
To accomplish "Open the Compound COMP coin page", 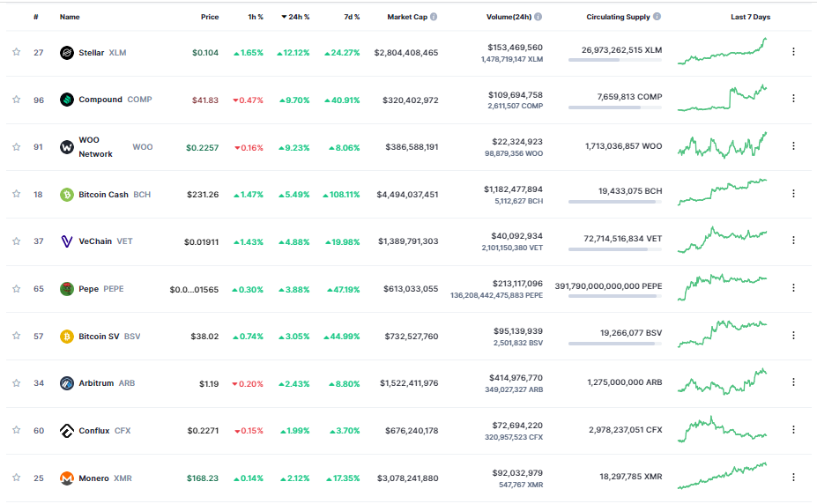I will 115,100.
